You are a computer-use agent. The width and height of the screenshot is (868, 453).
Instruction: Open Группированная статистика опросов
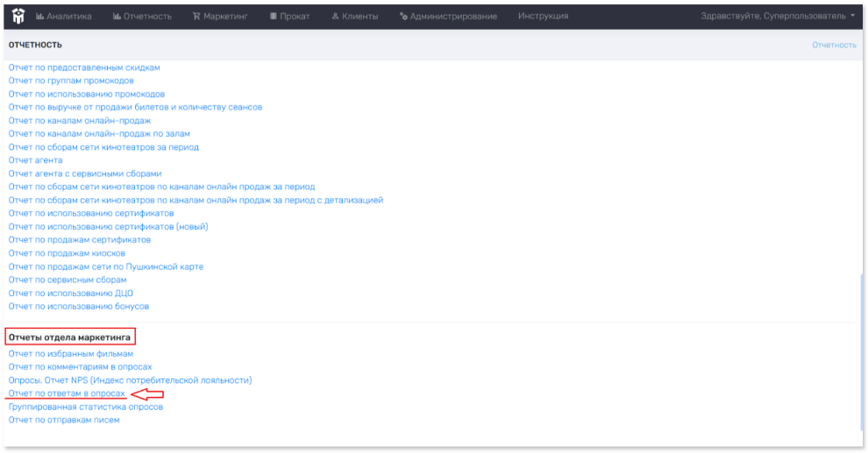[x=85, y=407]
